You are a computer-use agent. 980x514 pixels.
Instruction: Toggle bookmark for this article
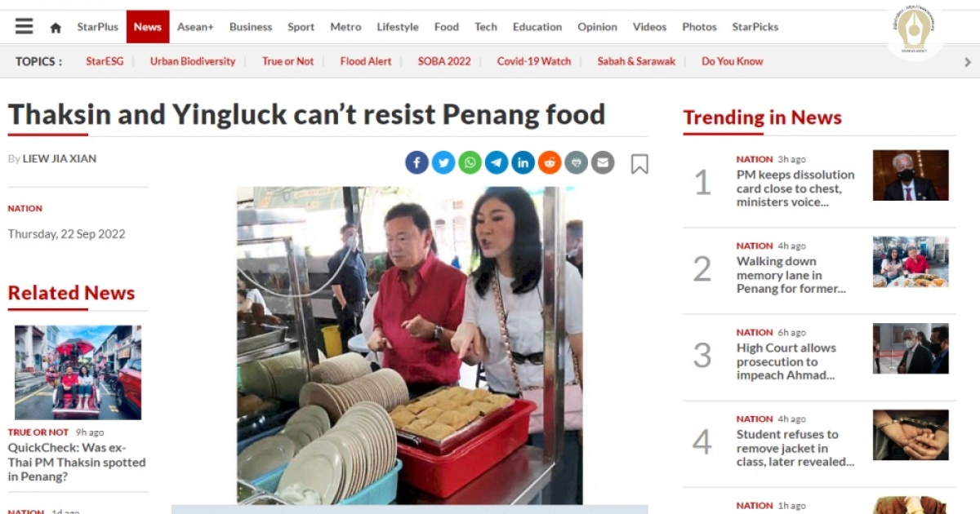pyautogui.click(x=639, y=164)
